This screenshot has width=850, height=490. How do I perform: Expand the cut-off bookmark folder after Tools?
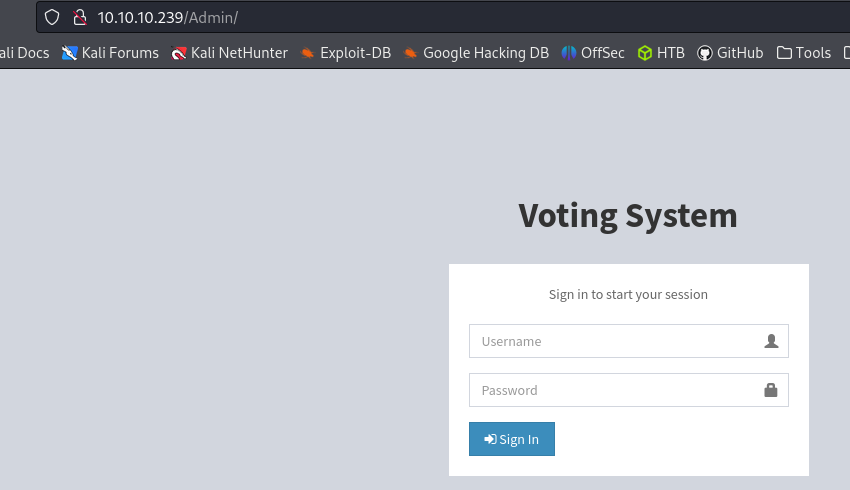click(846, 53)
